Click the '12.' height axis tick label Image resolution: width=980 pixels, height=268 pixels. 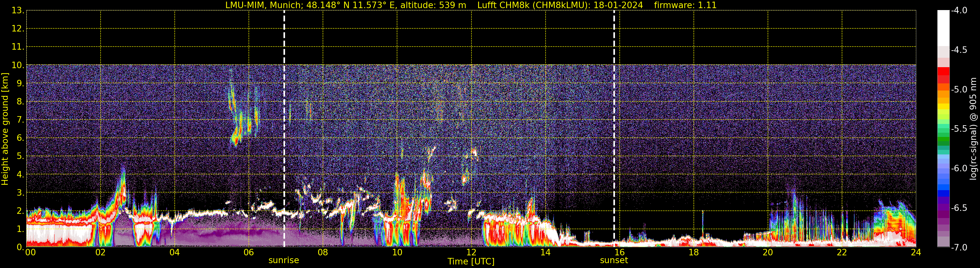point(18,29)
